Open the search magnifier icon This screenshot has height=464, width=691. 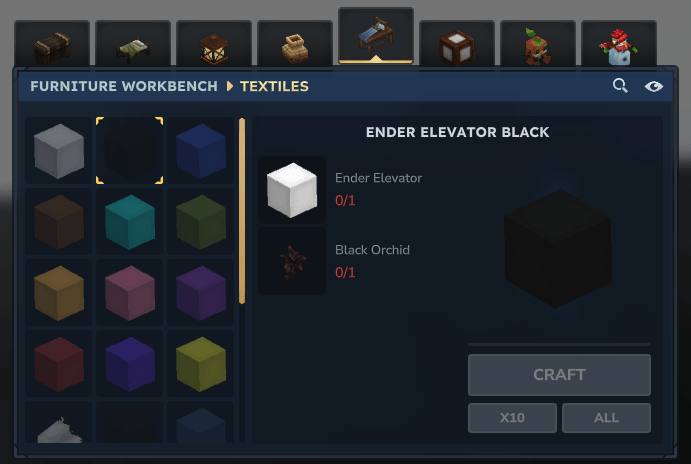click(x=620, y=85)
